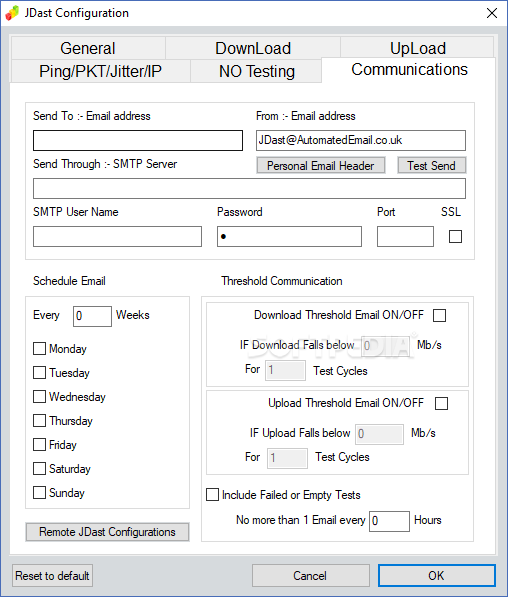The image size is (508, 597).
Task: Click the upload For Test Cycles field
Action: (287, 458)
